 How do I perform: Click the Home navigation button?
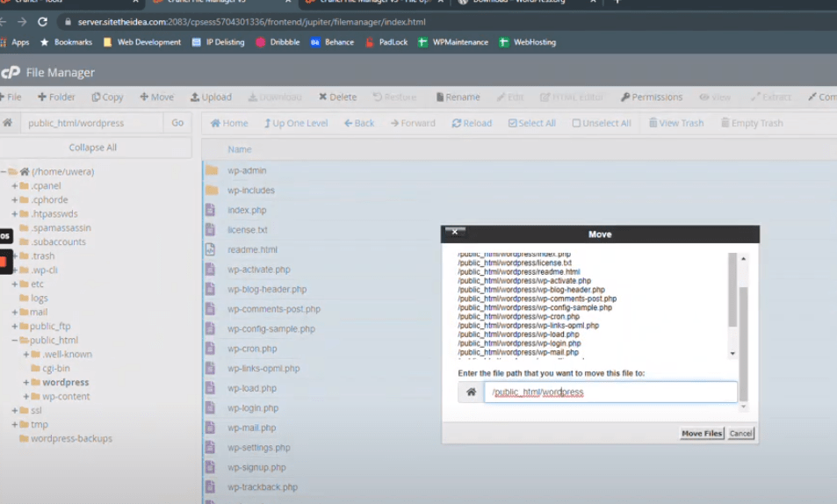[x=229, y=123]
